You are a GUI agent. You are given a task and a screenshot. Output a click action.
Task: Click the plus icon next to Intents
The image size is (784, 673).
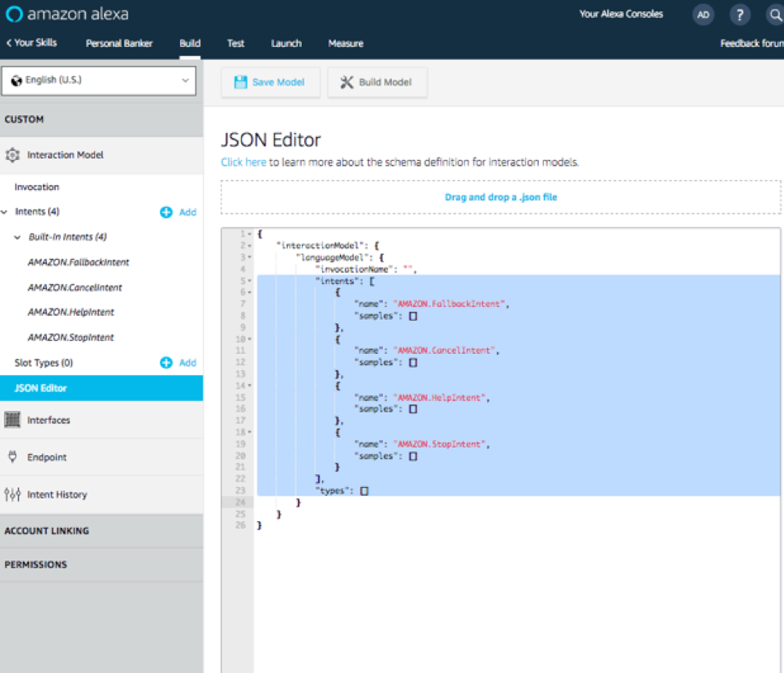(x=166, y=212)
